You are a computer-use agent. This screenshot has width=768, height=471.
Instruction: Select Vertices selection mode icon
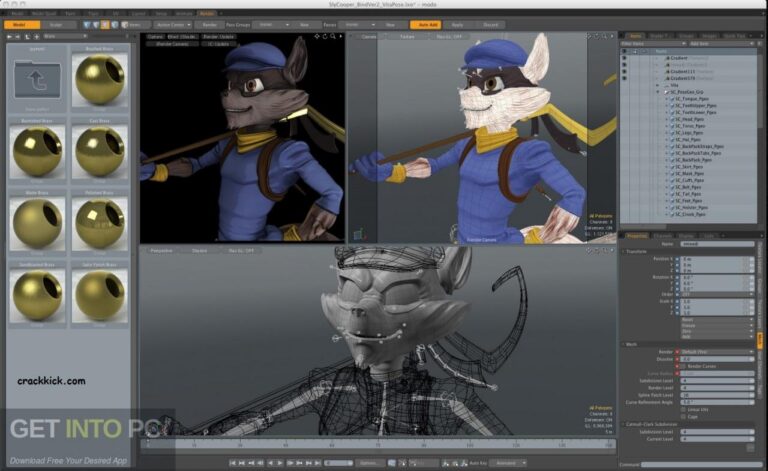click(86, 24)
